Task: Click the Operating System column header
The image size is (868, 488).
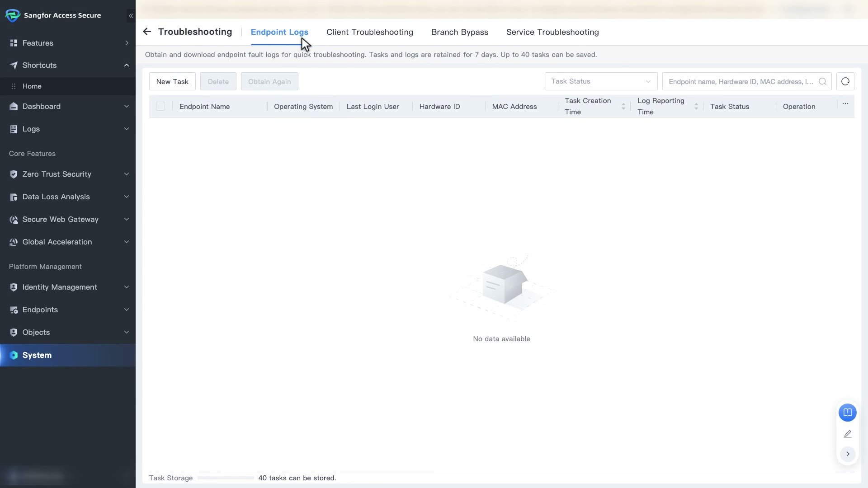Action: 303,107
